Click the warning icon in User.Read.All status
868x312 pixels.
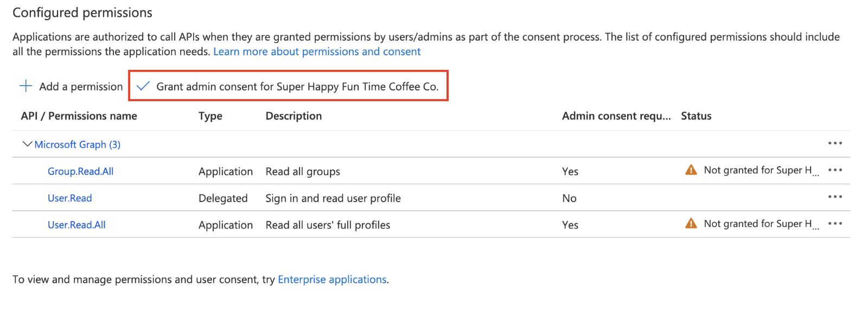click(691, 224)
